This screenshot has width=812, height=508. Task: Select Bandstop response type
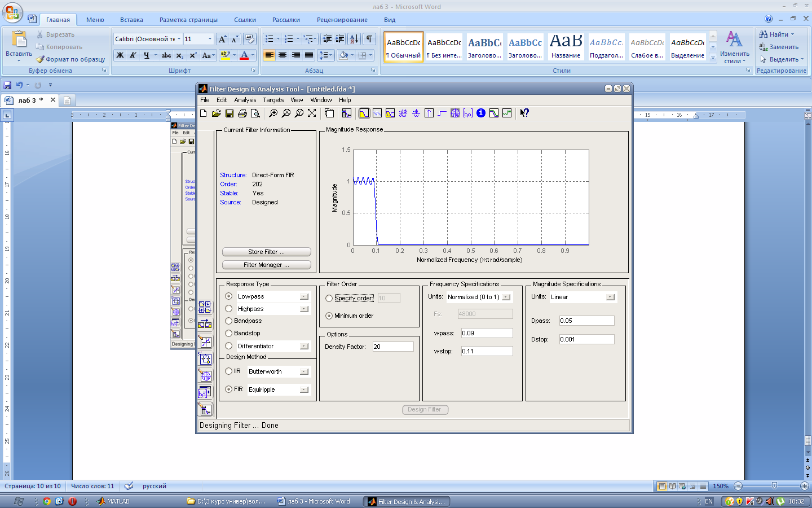coord(229,333)
